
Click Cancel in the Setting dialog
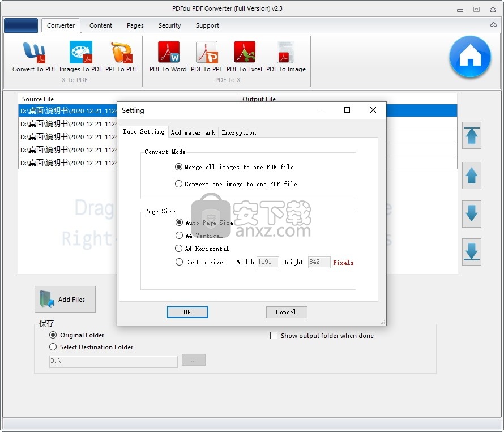287,312
